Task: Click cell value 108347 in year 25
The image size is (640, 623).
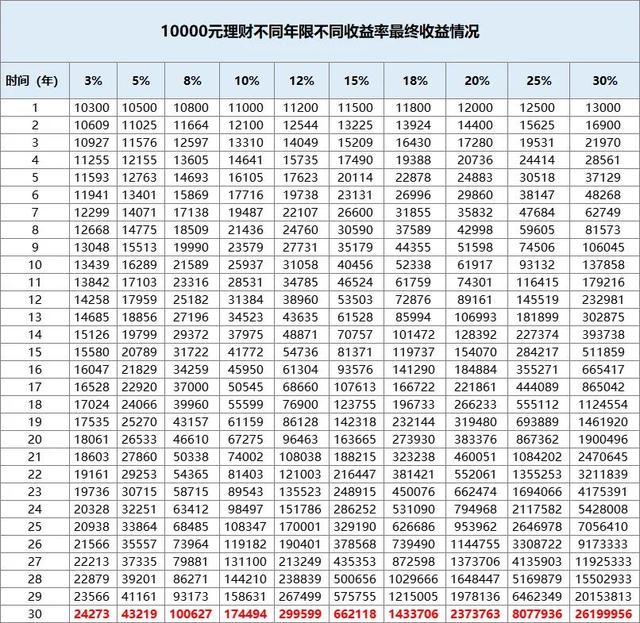Action: coord(246,527)
